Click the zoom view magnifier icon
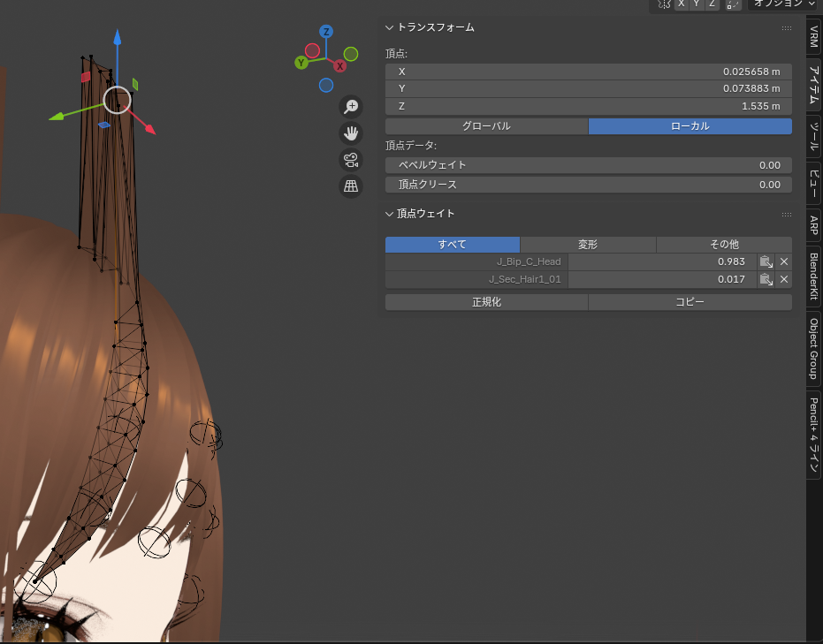The width and height of the screenshot is (823, 644). click(x=351, y=107)
